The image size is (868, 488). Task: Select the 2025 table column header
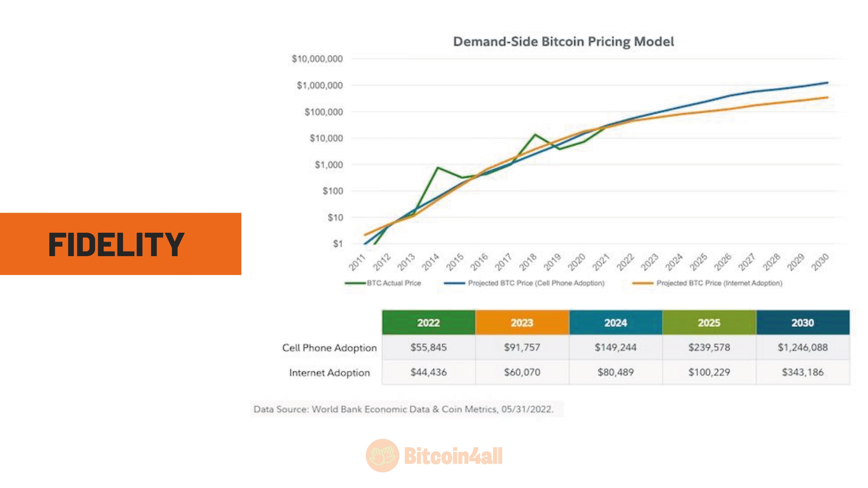tap(709, 323)
